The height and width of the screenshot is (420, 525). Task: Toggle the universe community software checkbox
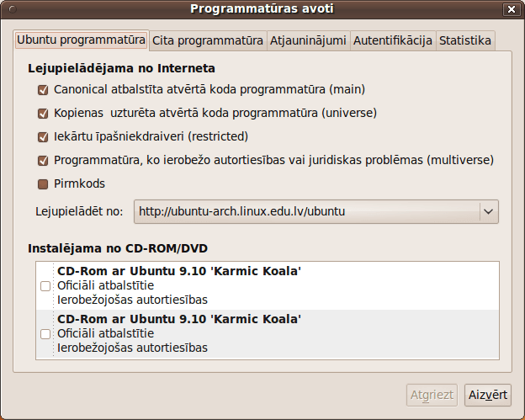pos(43,113)
